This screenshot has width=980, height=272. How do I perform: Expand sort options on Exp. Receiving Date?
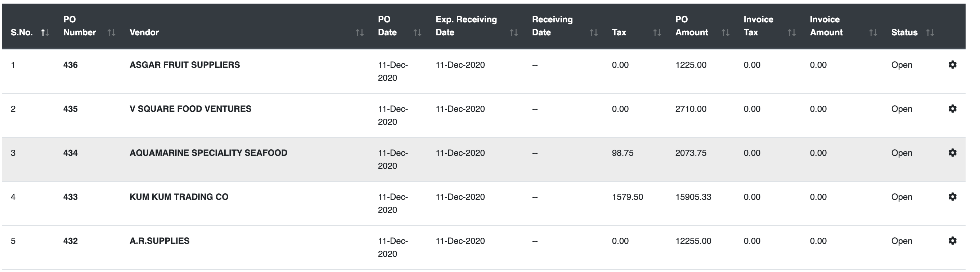[513, 33]
